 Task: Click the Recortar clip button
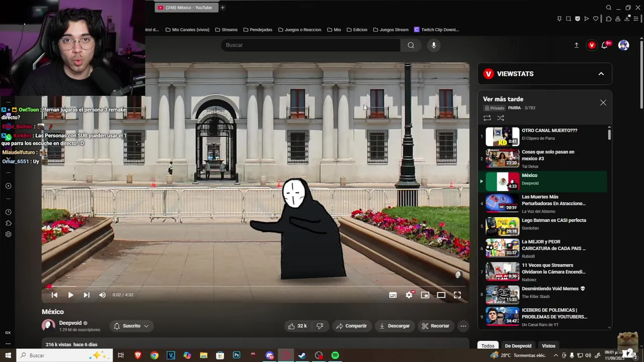(x=436, y=326)
